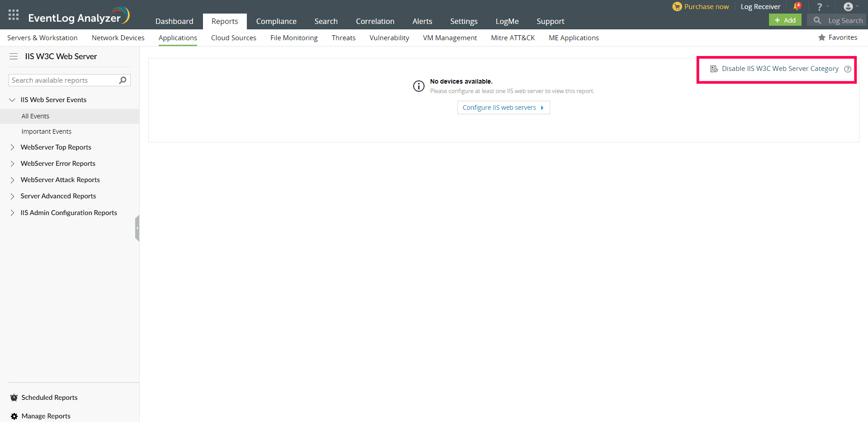Click the green Add button

tap(785, 20)
